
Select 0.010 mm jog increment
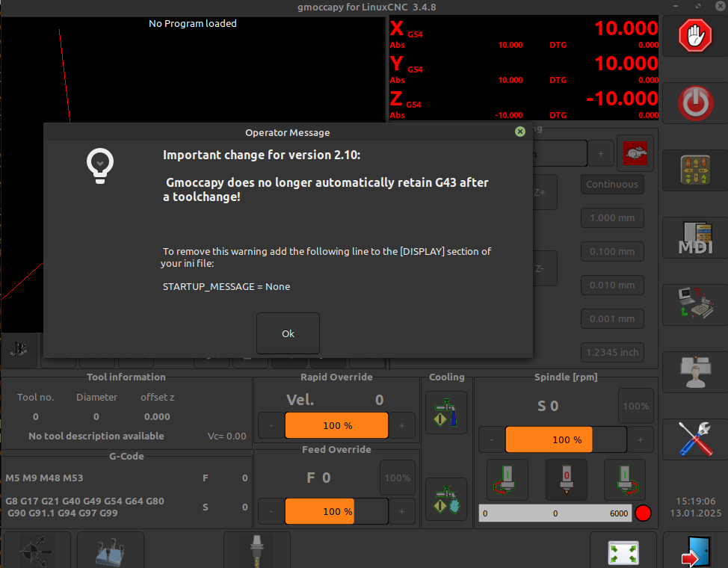(x=612, y=285)
